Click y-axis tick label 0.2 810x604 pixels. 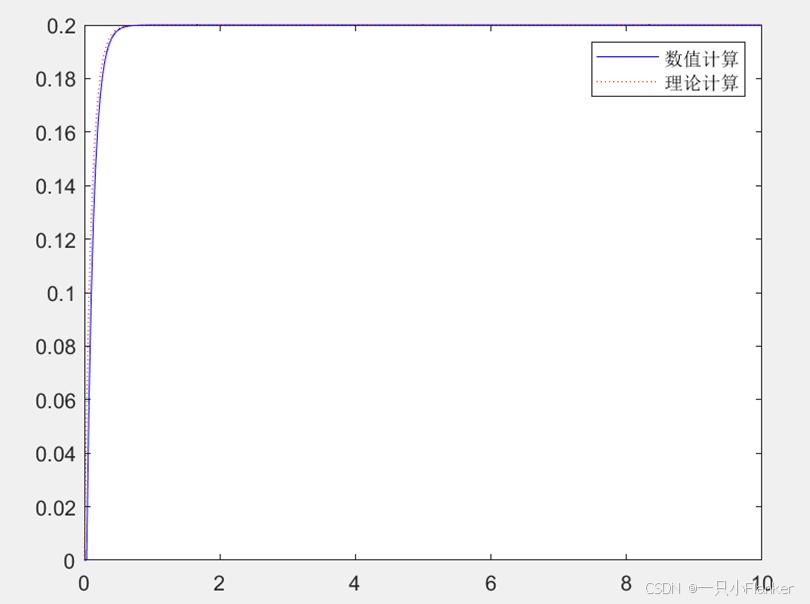pyautogui.click(x=61, y=26)
